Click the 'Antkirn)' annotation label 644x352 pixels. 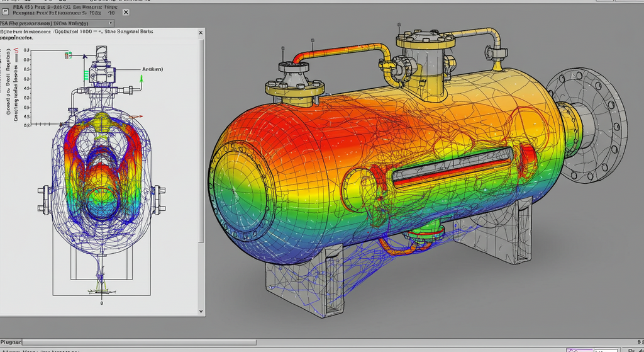coord(152,70)
